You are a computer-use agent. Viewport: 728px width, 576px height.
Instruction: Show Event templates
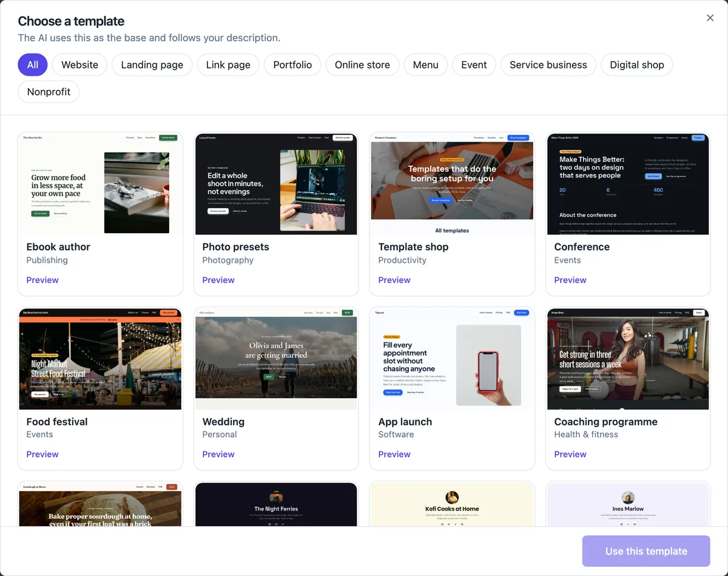[474, 65]
